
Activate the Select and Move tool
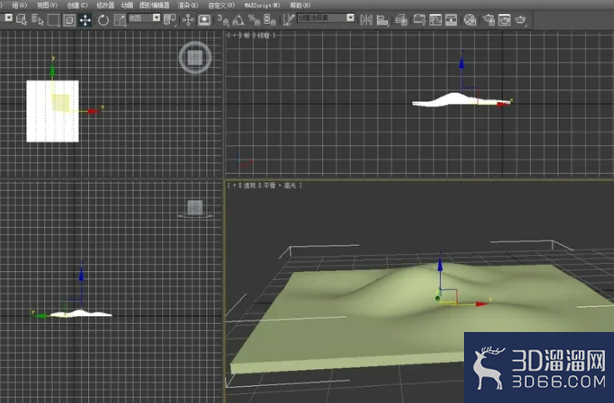[85, 20]
